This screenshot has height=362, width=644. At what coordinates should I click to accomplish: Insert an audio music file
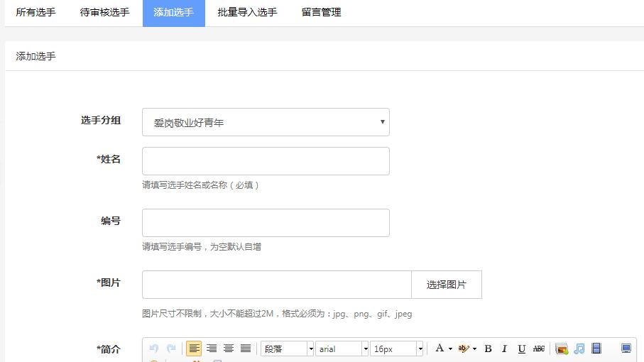(579, 349)
